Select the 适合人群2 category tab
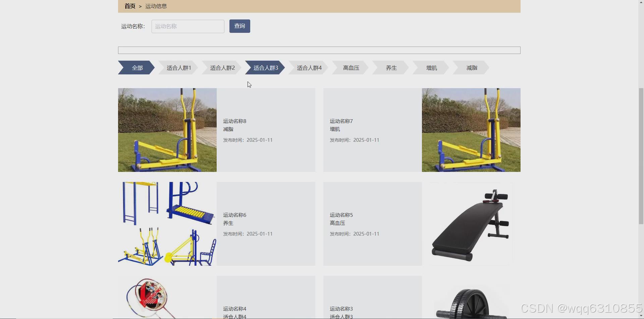644x319 pixels. tap(222, 68)
